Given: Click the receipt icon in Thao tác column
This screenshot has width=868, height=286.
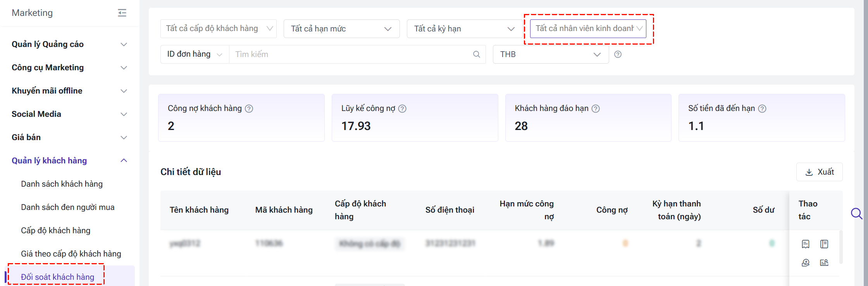Looking at the screenshot, I should [805, 244].
